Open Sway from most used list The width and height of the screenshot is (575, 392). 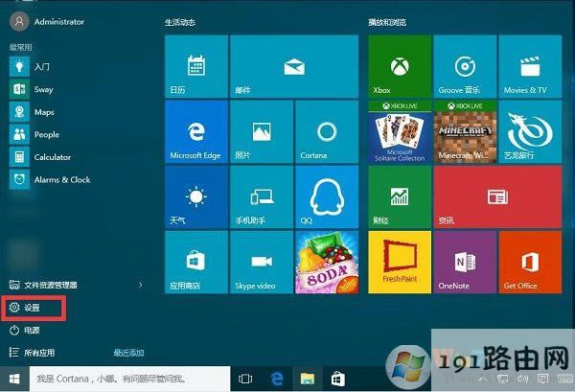45,88
